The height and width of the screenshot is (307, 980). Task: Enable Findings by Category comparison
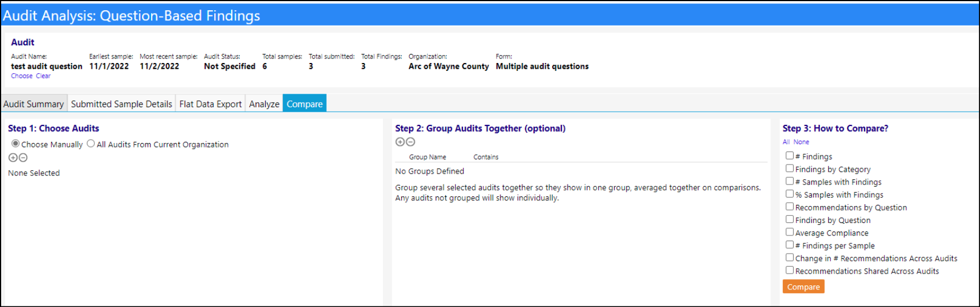[790, 169]
